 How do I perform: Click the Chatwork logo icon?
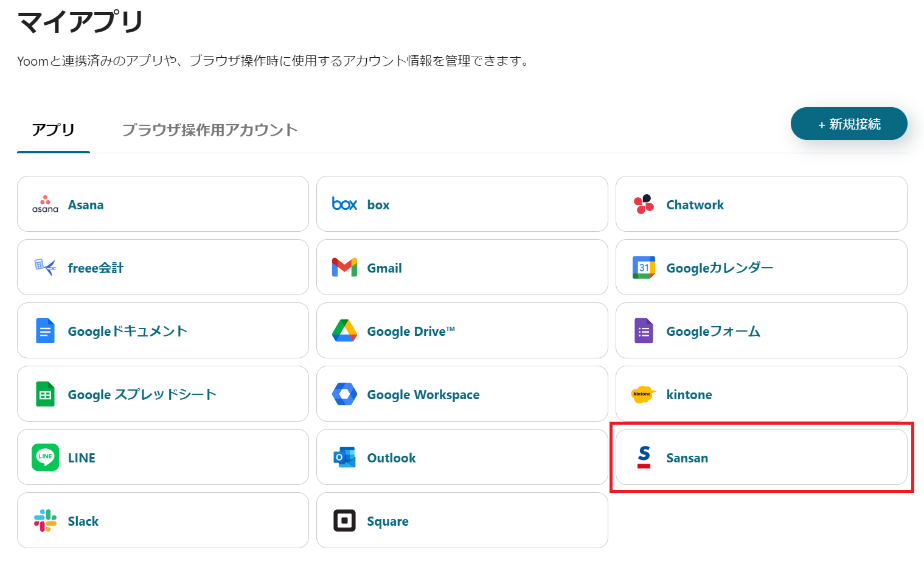point(644,204)
